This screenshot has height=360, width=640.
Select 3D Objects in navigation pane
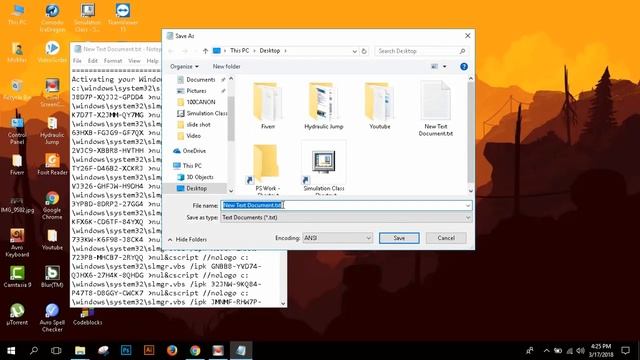pyautogui.click(x=200, y=177)
